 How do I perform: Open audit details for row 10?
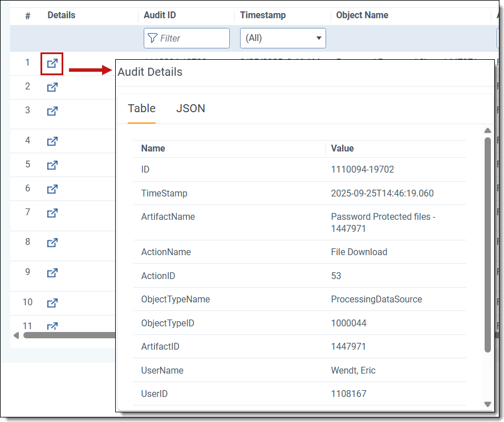pos(52,302)
